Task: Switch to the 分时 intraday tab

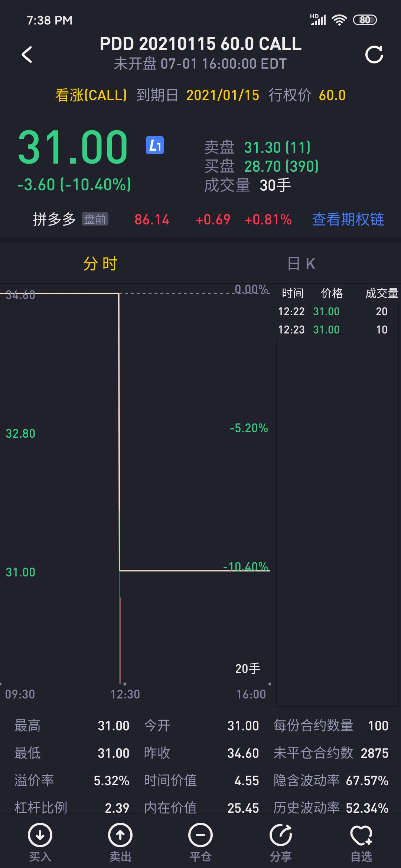Action: point(100,264)
